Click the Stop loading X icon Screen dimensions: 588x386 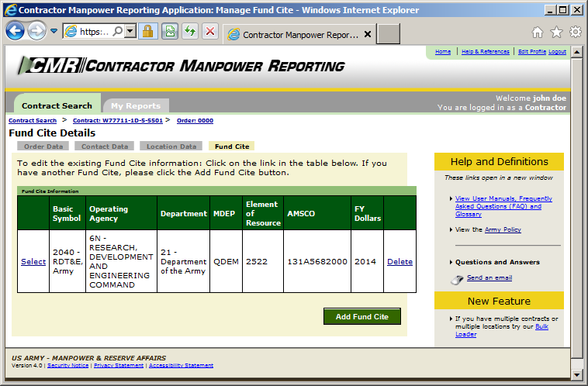point(209,32)
